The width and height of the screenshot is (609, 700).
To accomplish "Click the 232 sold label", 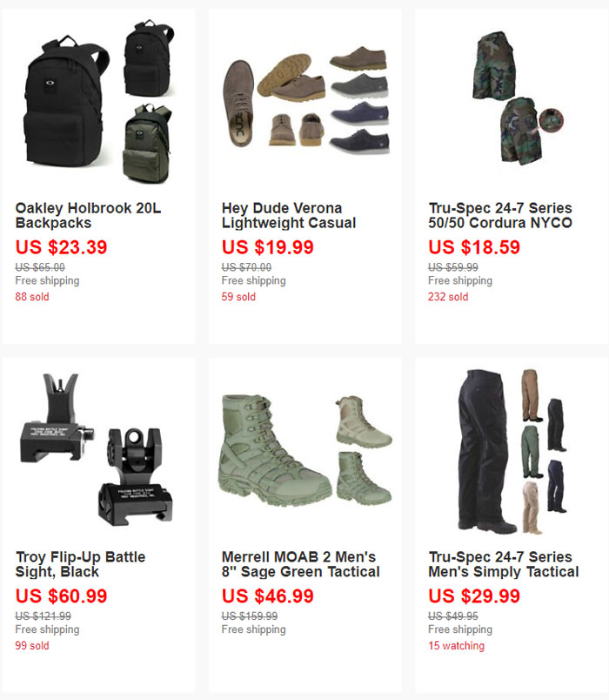I will [x=448, y=297].
